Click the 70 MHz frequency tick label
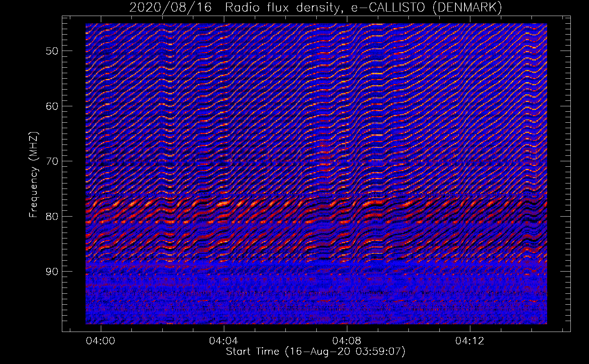 pyautogui.click(x=52, y=161)
